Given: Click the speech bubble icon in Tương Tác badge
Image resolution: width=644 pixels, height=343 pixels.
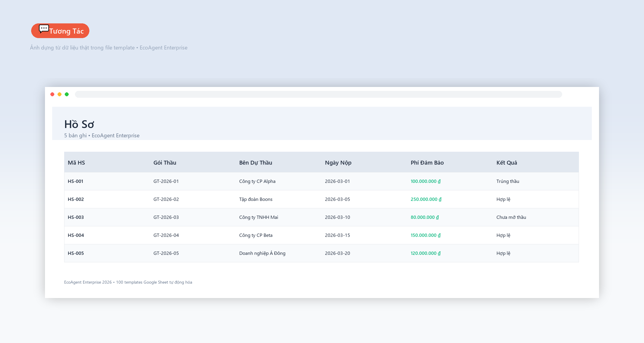Looking at the screenshot, I should coord(44,29).
